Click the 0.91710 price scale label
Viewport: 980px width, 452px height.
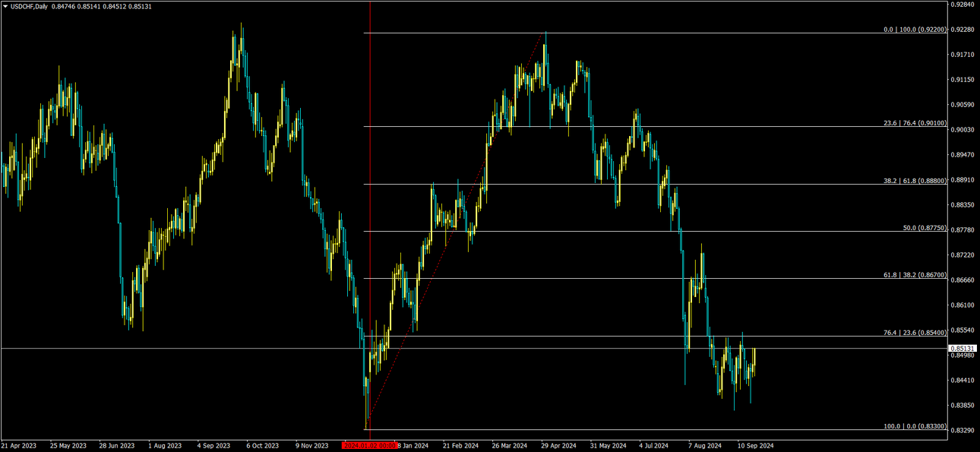[x=962, y=55]
